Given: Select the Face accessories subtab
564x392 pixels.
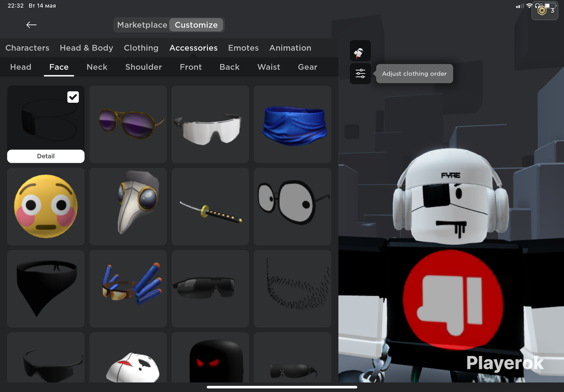Looking at the screenshot, I should pyautogui.click(x=59, y=67).
